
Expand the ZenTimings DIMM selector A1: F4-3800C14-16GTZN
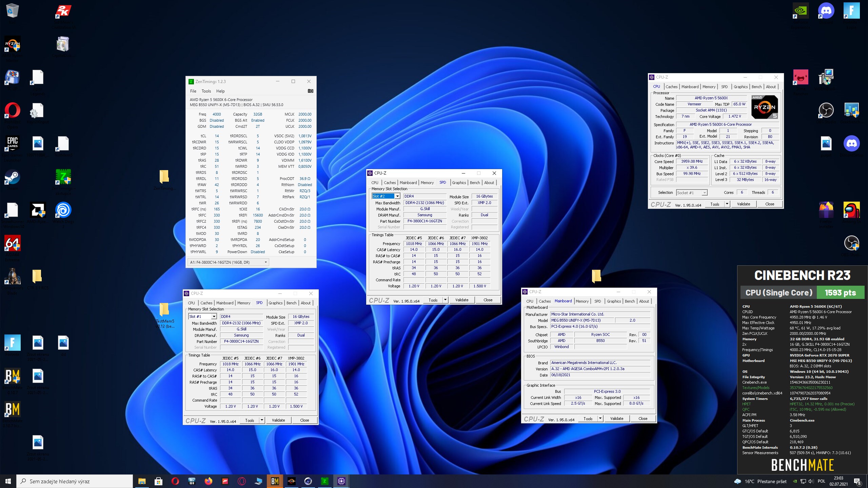229,262
